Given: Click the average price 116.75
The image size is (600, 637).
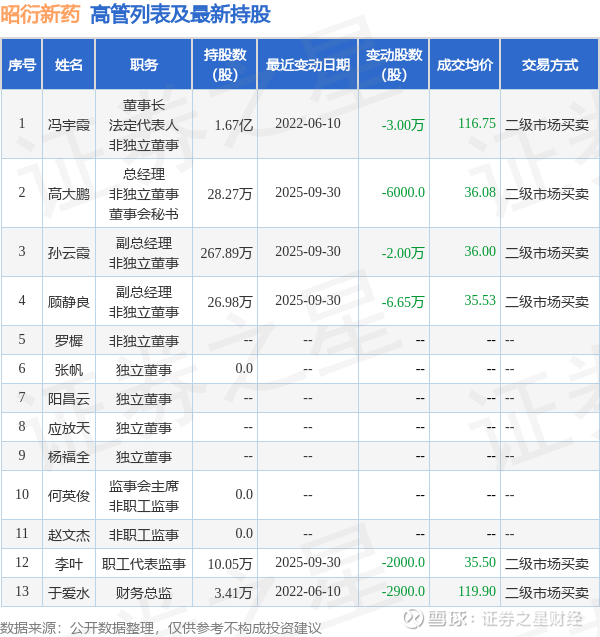Looking at the screenshot, I should point(477,123).
